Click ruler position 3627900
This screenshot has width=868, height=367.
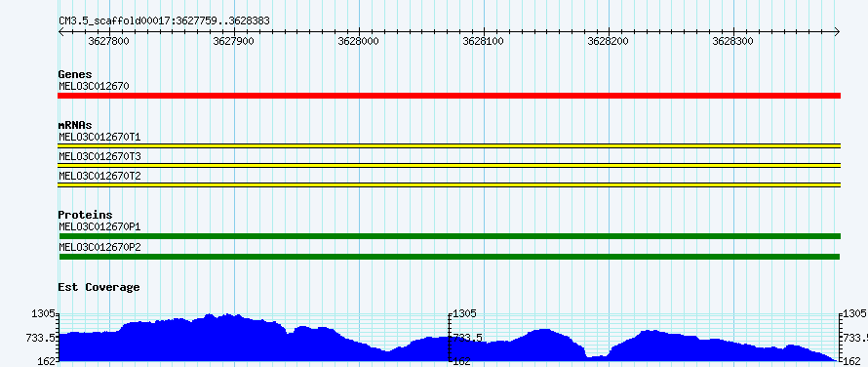(x=234, y=41)
